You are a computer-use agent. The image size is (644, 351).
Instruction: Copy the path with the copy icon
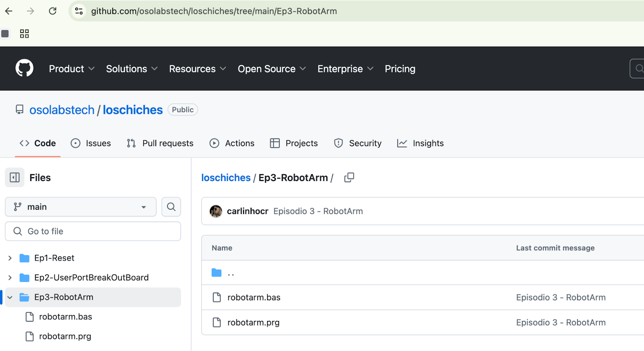[349, 178]
